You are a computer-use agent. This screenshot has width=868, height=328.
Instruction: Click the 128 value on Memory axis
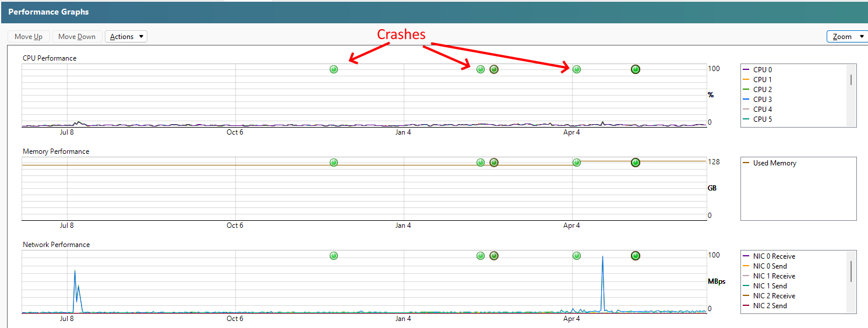coord(714,162)
